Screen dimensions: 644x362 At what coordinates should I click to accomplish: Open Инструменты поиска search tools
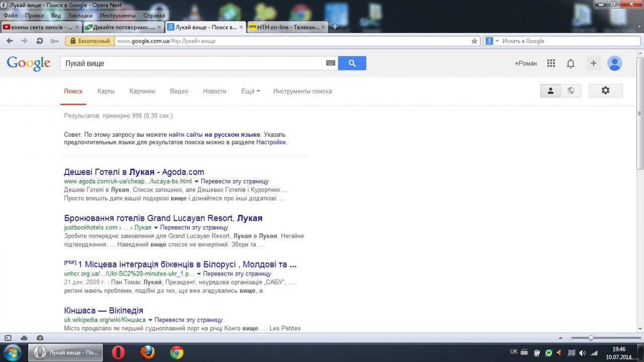click(302, 92)
